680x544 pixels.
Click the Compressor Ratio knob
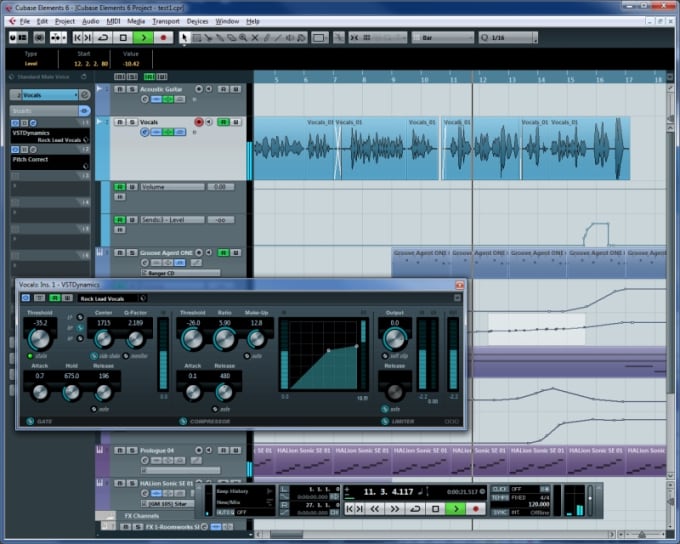click(x=225, y=339)
